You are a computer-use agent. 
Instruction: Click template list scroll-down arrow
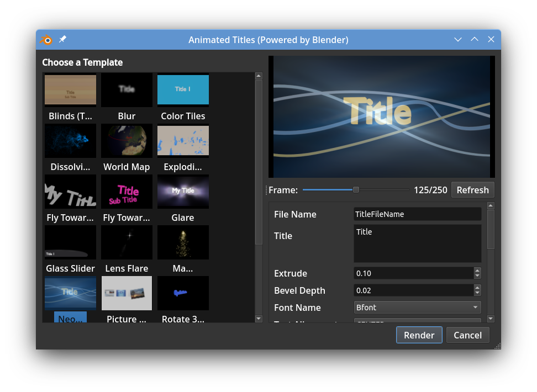click(x=259, y=319)
